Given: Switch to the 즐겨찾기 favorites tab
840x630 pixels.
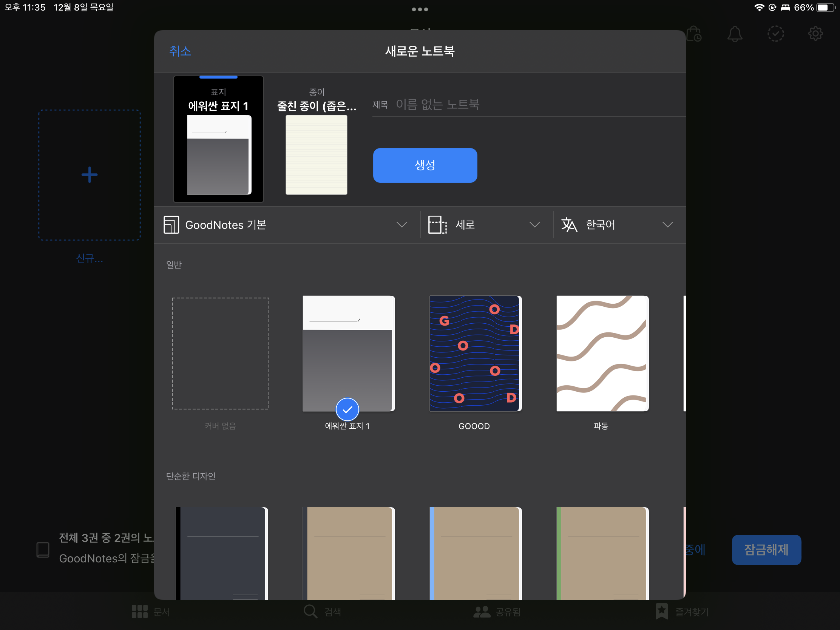Looking at the screenshot, I should click(x=682, y=611).
